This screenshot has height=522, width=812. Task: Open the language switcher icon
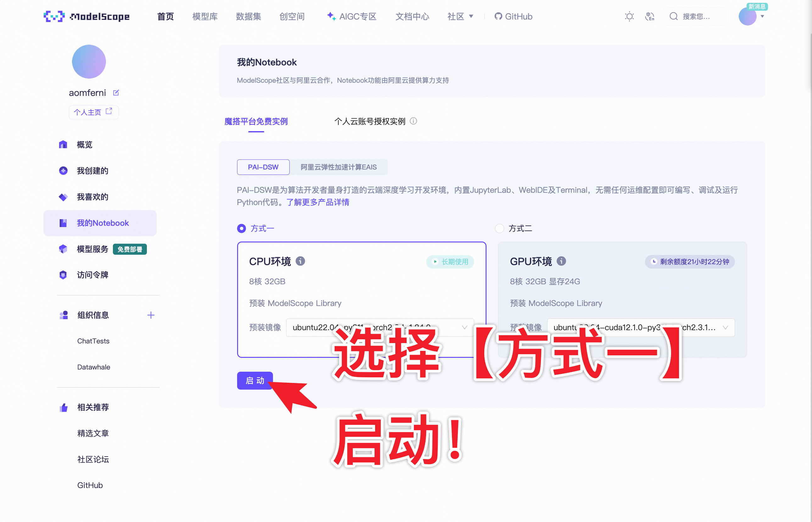tap(650, 16)
